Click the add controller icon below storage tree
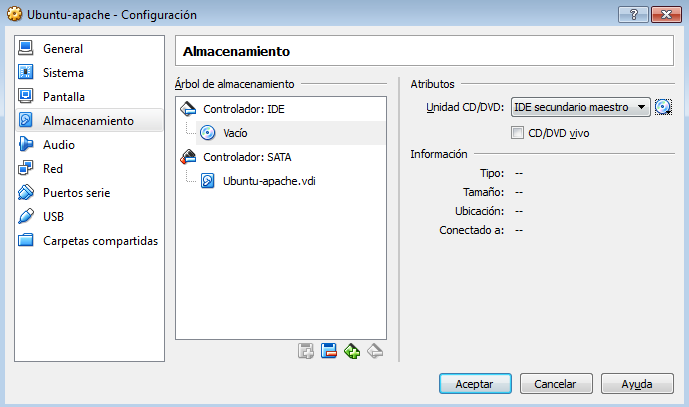This screenshot has width=689, height=407. (x=307, y=351)
